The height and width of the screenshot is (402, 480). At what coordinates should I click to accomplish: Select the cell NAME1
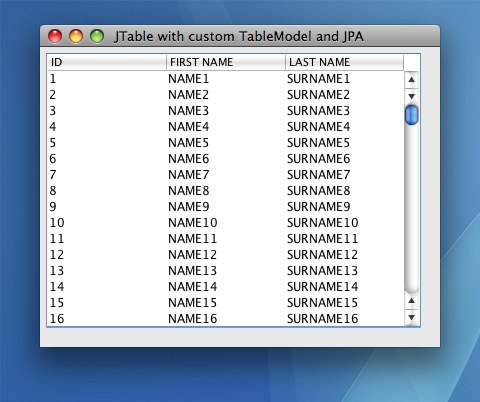point(226,79)
